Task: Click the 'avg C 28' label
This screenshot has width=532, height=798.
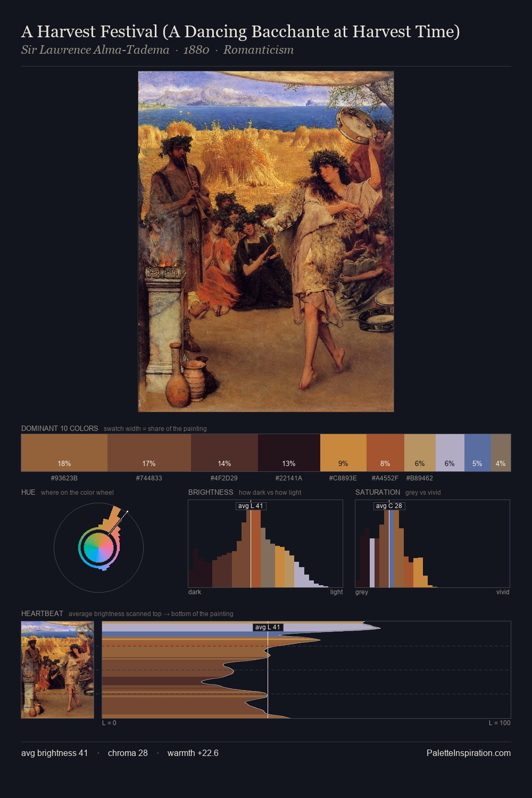Action: pos(389,506)
